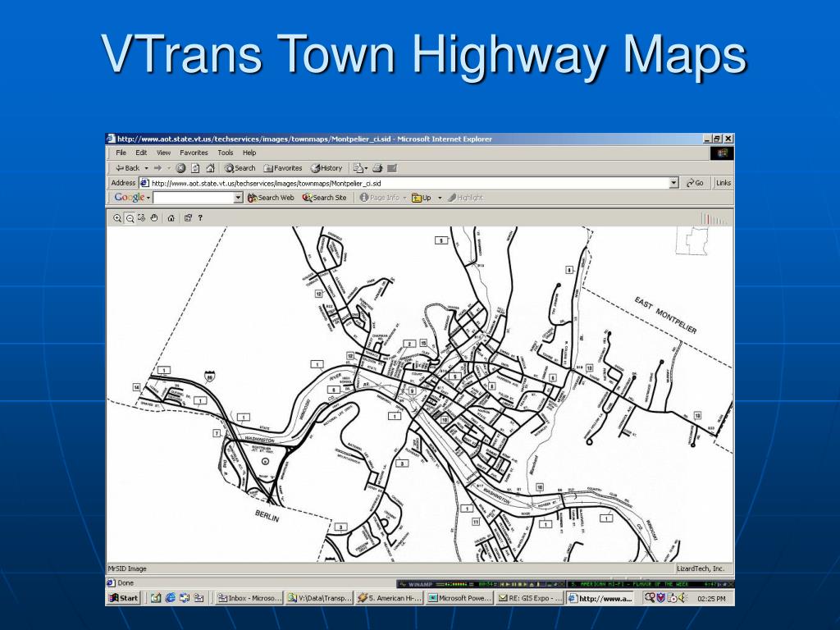Image resolution: width=840 pixels, height=630 pixels.
Task: Open the Google toolbar logo menu
Action: pyautogui.click(x=132, y=197)
